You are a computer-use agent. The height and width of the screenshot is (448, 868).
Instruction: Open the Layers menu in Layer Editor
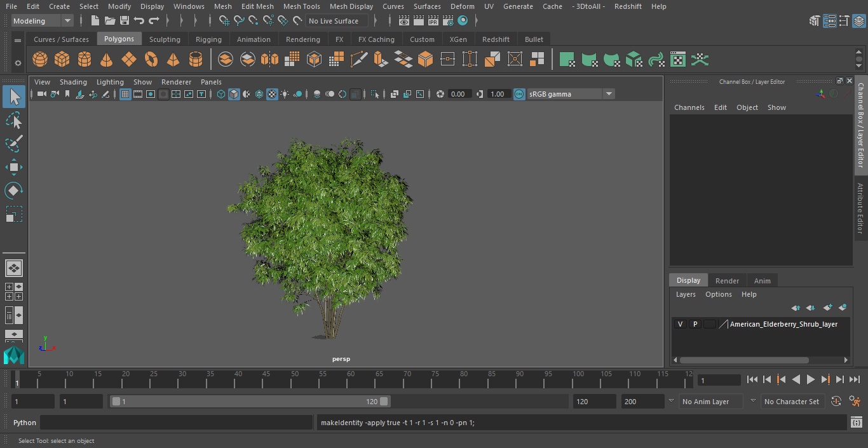coord(686,294)
